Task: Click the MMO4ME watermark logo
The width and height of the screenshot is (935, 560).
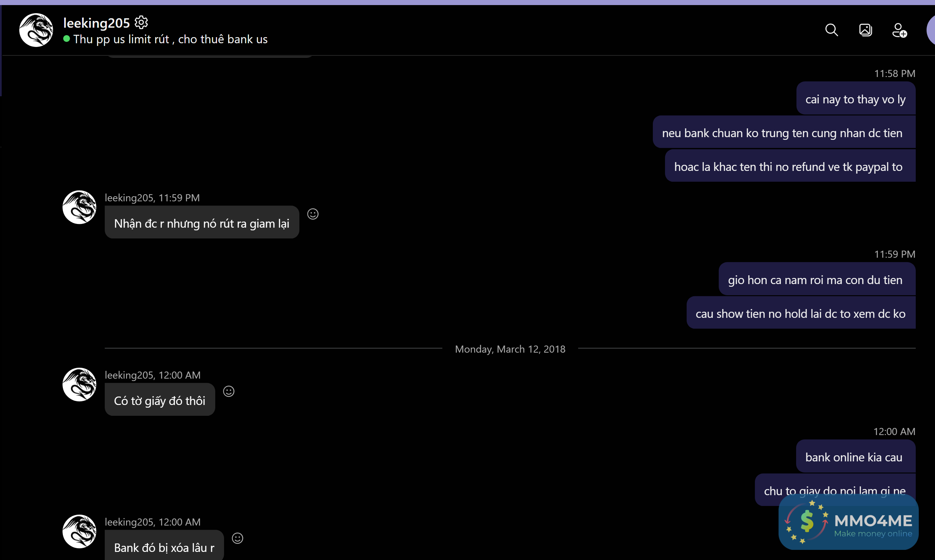Action: pos(848,523)
